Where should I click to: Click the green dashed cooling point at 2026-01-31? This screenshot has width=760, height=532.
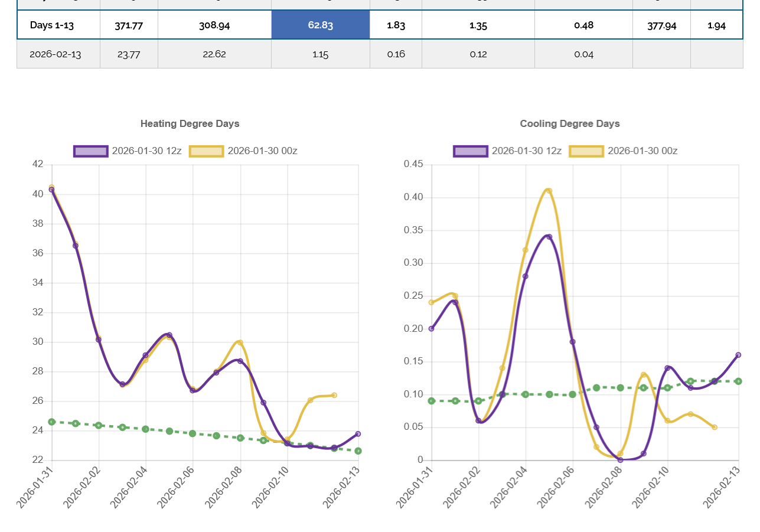[x=432, y=401]
